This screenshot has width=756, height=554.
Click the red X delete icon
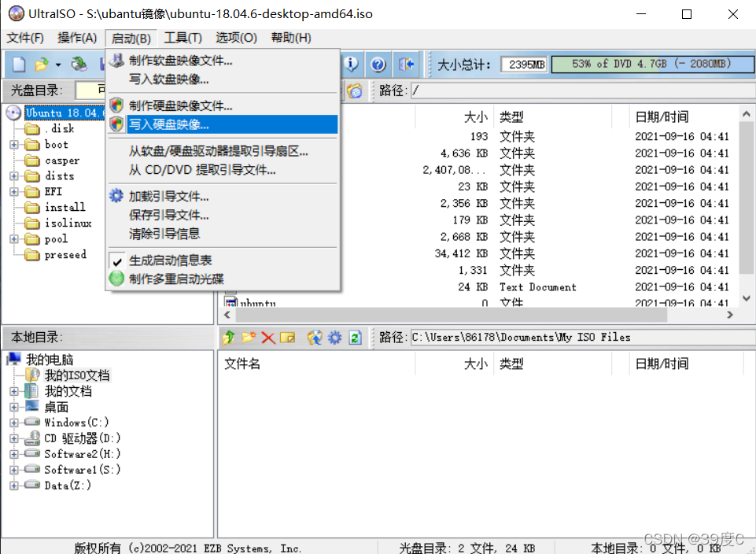[268, 338]
